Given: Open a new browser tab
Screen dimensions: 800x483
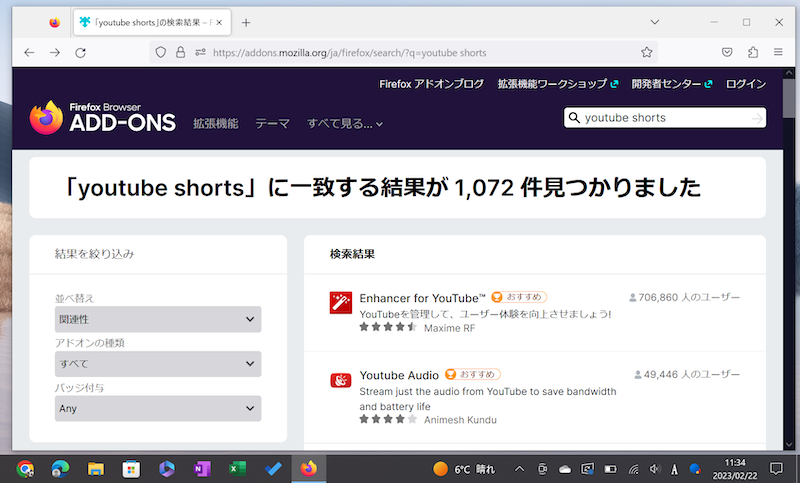Looking at the screenshot, I should pos(246,22).
